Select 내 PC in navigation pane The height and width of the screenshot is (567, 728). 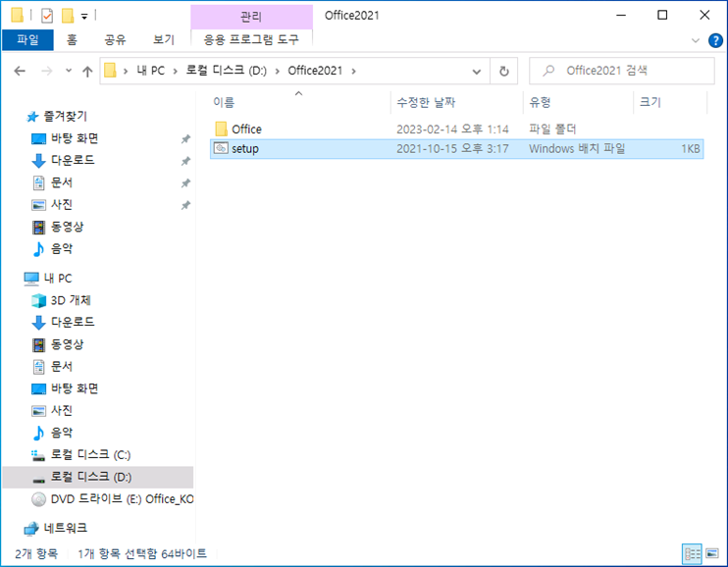coord(58,279)
